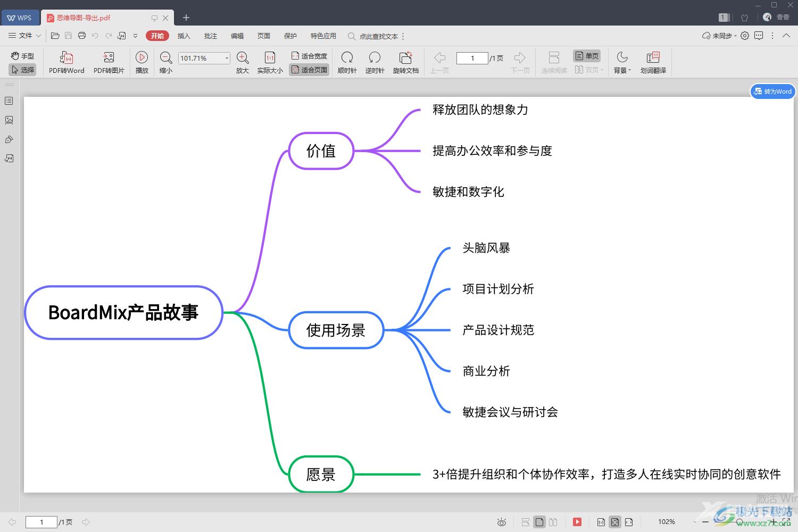798x532 pixels.
Task: Open the outline panel in left sidebar
Action: [9, 101]
